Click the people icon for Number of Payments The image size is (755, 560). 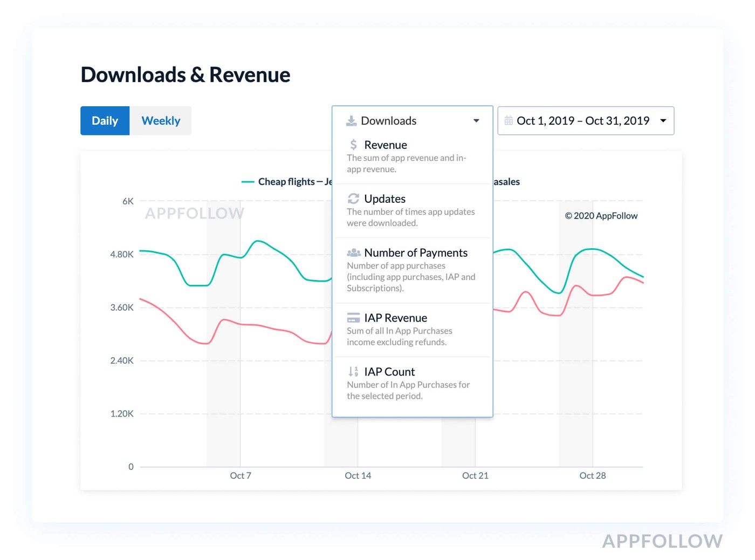[353, 252]
